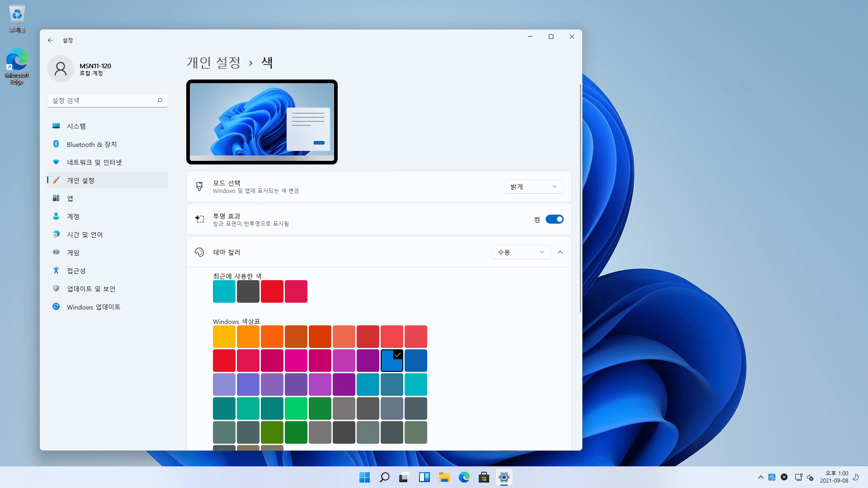The image size is (868, 488).
Task: Click the back arrow in Settings
Action: tap(51, 40)
